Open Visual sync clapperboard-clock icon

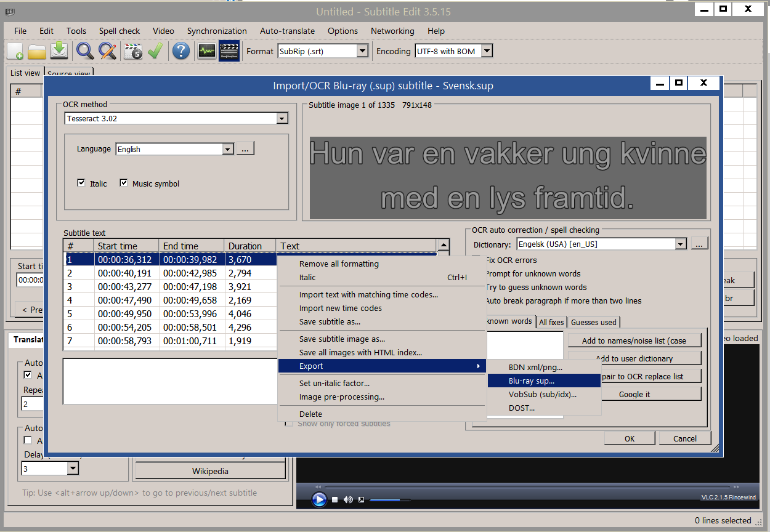pyautogui.click(x=132, y=51)
